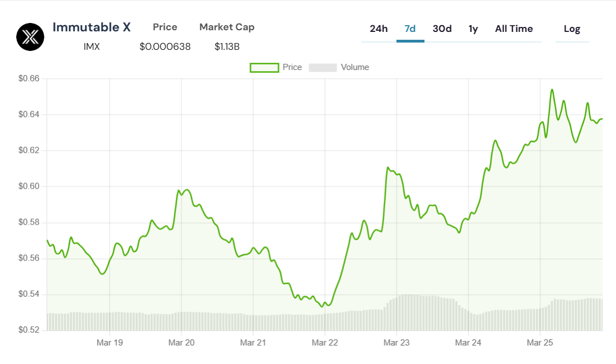This screenshot has height=364, width=616.
Task: Click the $0.52 price axis label
Action: click(29, 330)
